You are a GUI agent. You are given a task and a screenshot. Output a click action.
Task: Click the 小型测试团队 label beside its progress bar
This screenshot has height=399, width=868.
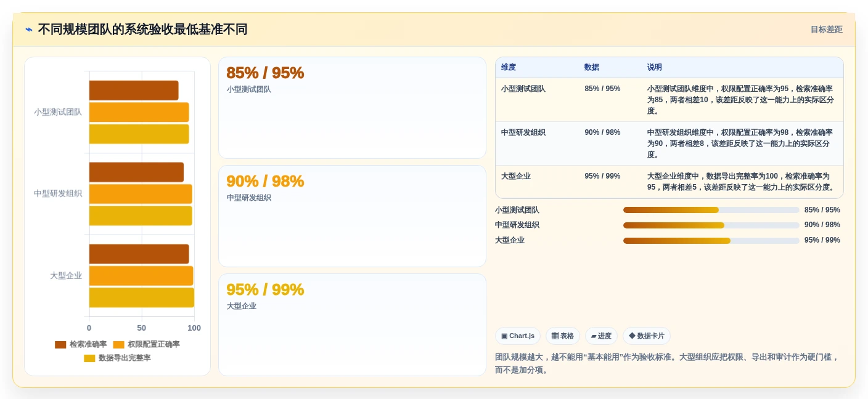pos(517,210)
